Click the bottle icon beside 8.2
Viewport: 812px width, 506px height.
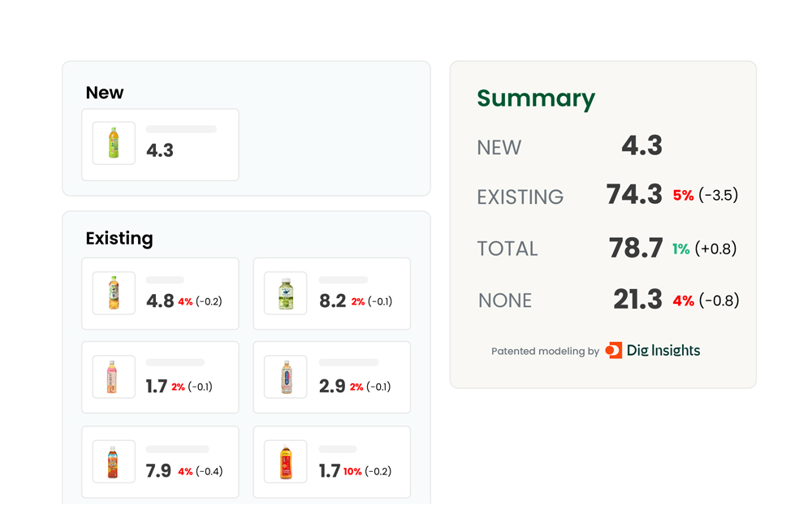pyautogui.click(x=286, y=293)
